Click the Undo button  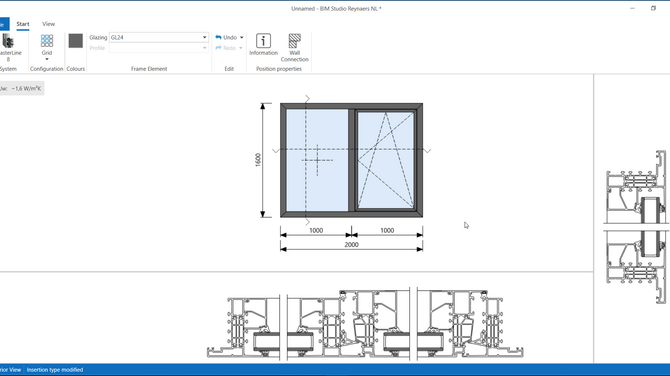click(x=226, y=38)
